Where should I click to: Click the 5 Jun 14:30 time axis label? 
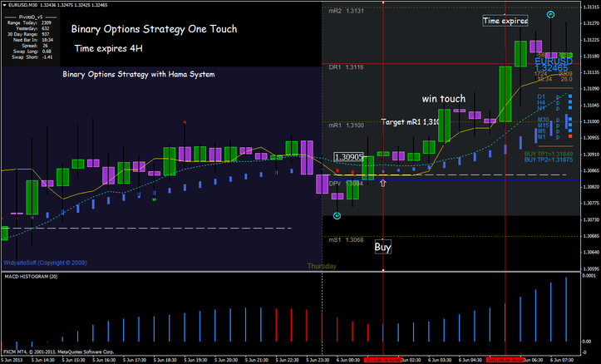point(43,360)
